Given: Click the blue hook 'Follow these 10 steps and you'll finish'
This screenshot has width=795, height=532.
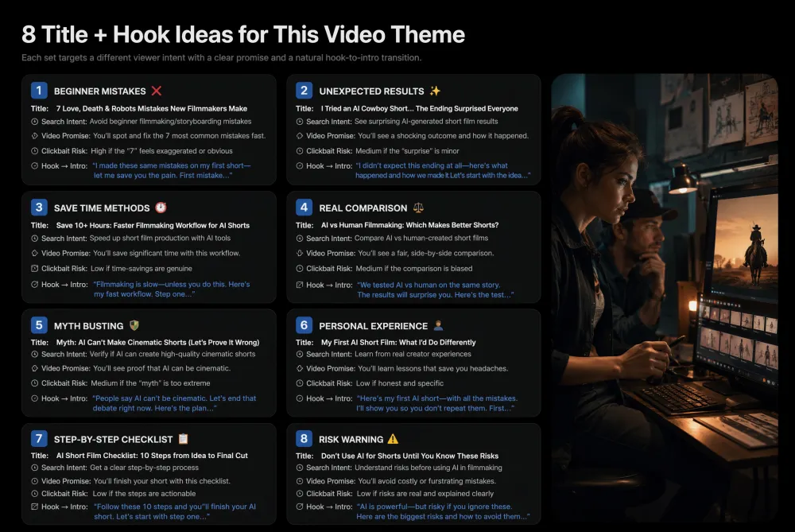Looking at the screenshot, I should (x=174, y=511).
